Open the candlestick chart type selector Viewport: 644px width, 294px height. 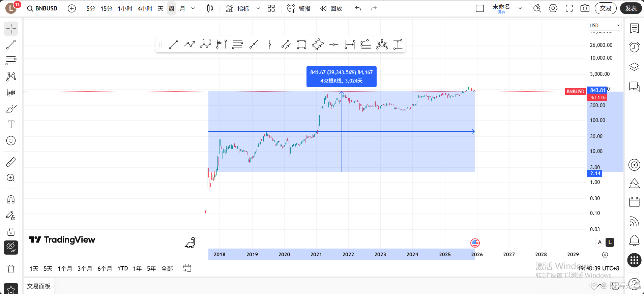(x=210, y=8)
